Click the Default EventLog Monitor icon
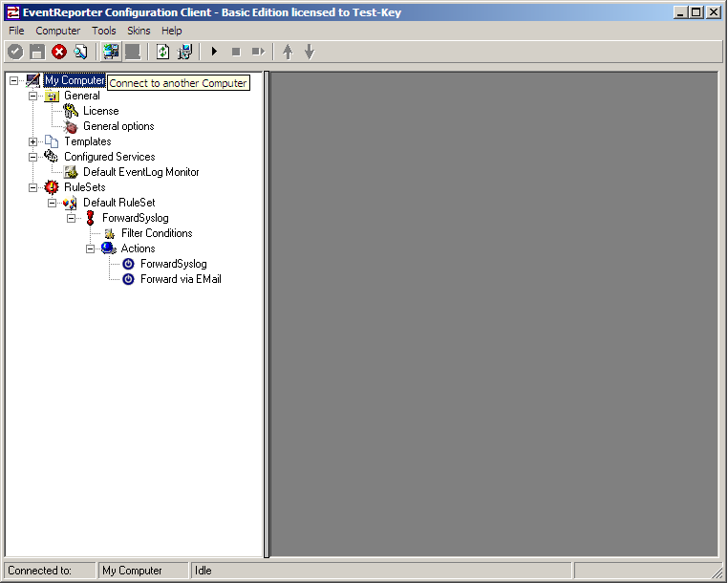The height and width of the screenshot is (583, 728). click(71, 172)
